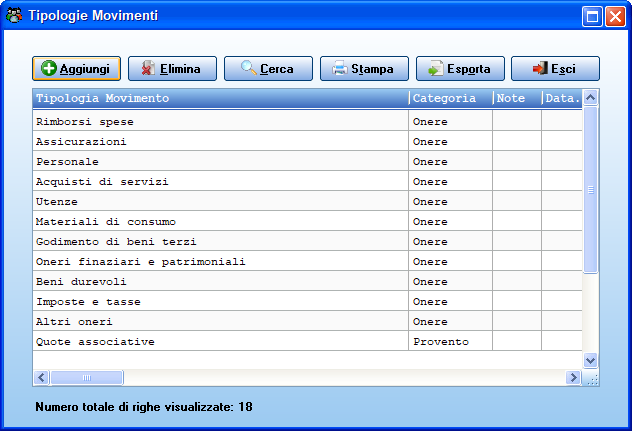Click the Stampa printer icon
Viewport: 632px width, 431px height.
pyautogui.click(x=339, y=68)
